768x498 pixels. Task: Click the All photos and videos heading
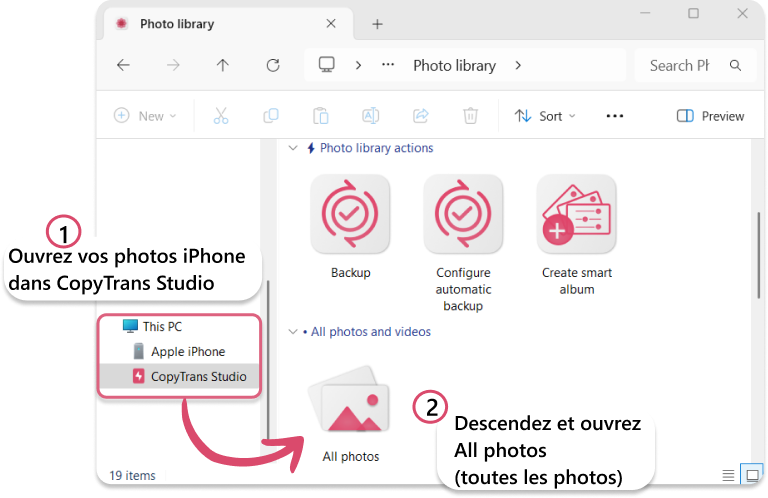[x=371, y=332]
